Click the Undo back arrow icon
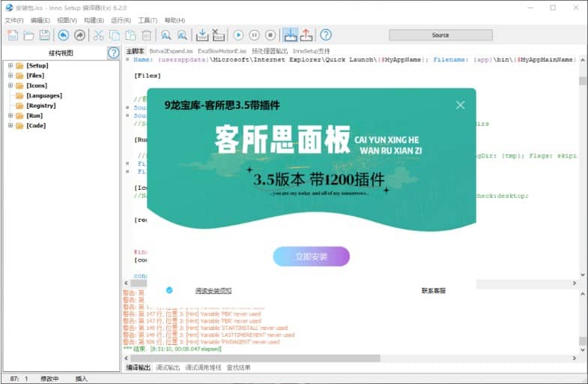This screenshot has height=384, width=588. point(64,35)
